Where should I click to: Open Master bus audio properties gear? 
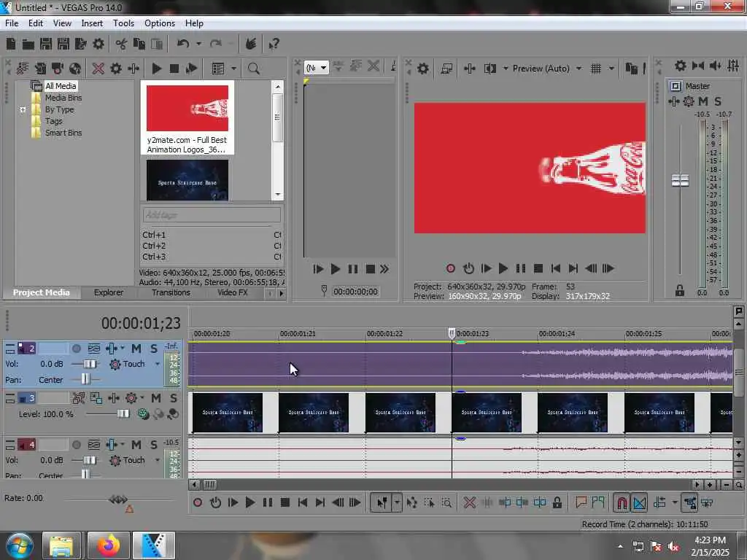pyautogui.click(x=681, y=66)
